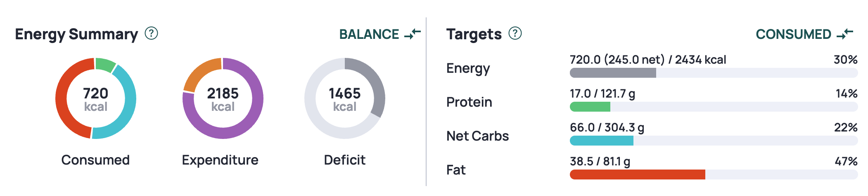Select the Consumed 720 kcal donut chart
Screen dimensions: 868x196
(96, 98)
